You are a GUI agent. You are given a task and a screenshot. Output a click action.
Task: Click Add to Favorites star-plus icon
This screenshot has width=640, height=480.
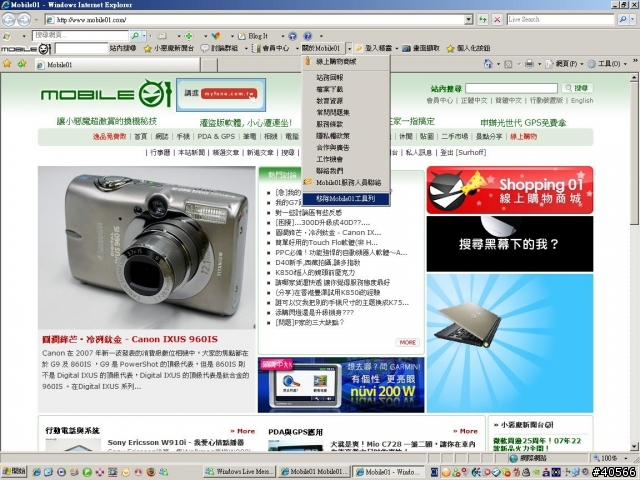[22, 64]
